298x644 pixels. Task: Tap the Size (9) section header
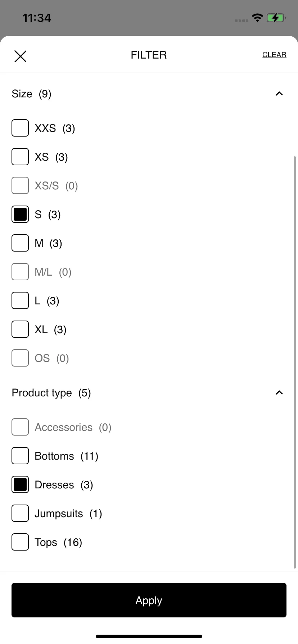point(32,94)
